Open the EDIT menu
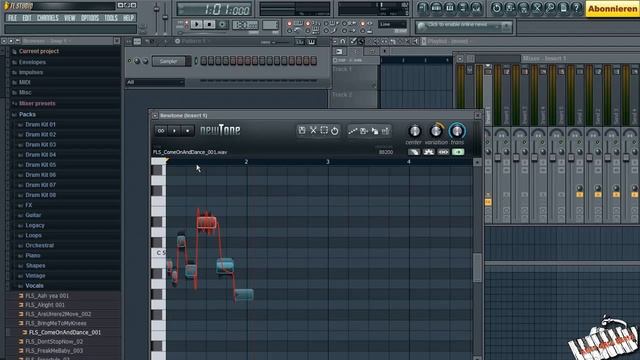This screenshot has width=640, height=360. tap(27, 18)
